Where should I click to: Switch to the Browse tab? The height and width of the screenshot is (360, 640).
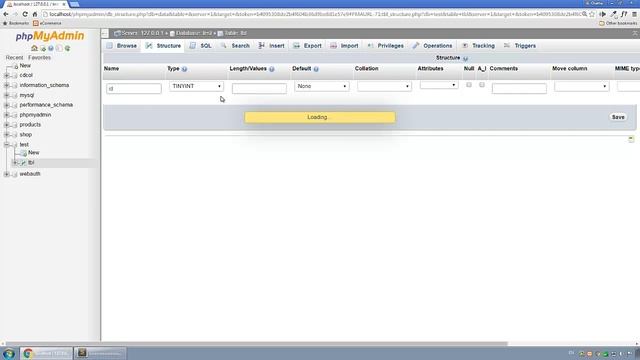tap(122, 46)
